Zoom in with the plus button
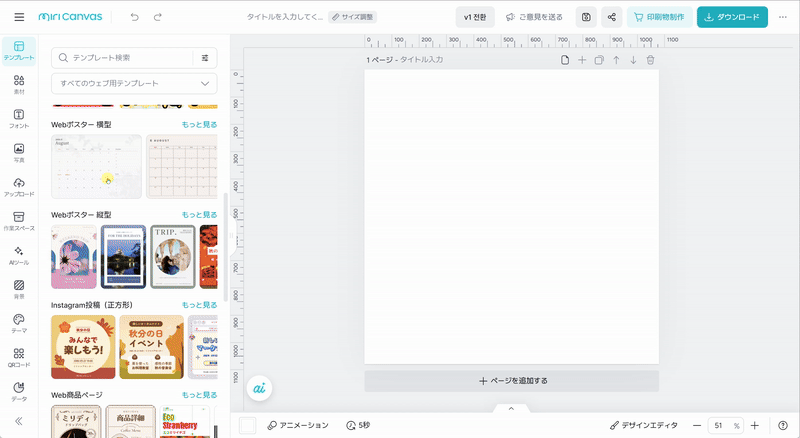The width and height of the screenshot is (800, 438). click(755, 425)
